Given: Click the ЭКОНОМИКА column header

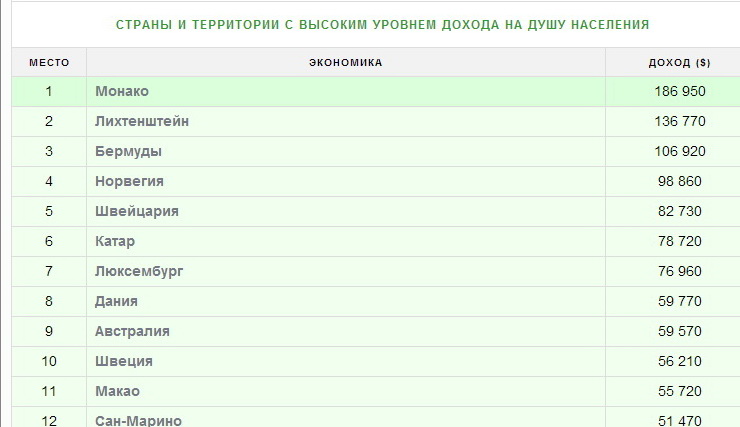Looking at the screenshot, I should click(x=345, y=62).
